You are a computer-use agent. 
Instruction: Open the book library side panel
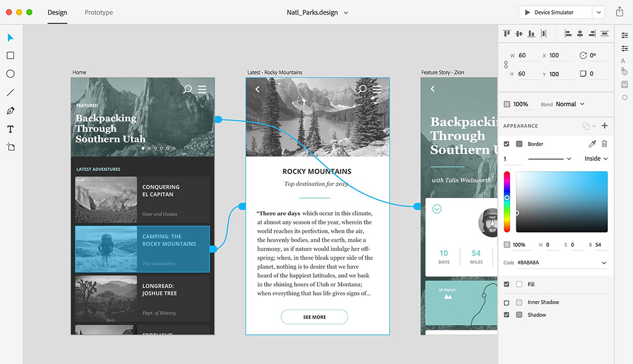click(625, 84)
